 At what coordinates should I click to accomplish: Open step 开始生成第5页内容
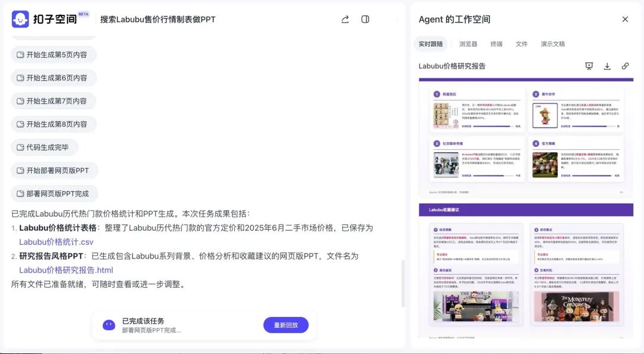point(54,55)
